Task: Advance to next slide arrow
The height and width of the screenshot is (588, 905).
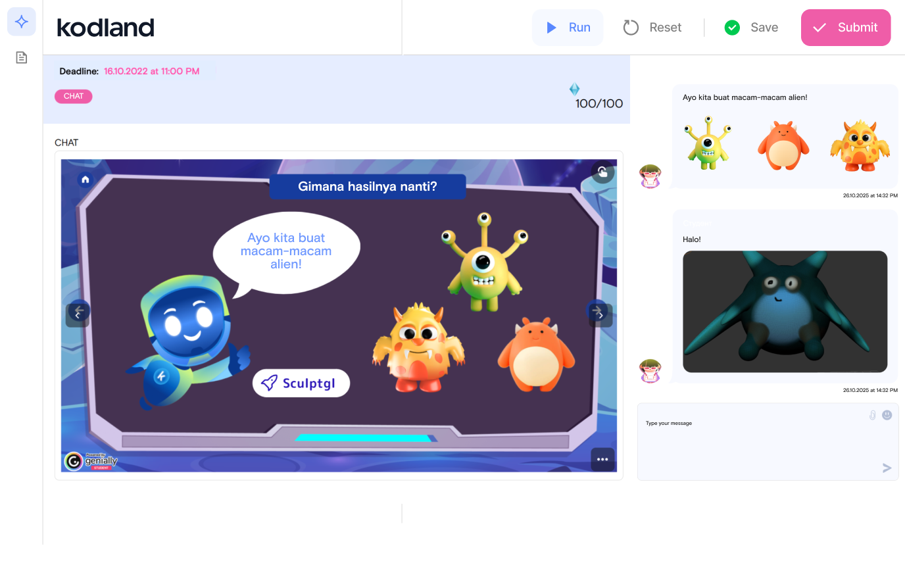Action: pyautogui.click(x=599, y=314)
